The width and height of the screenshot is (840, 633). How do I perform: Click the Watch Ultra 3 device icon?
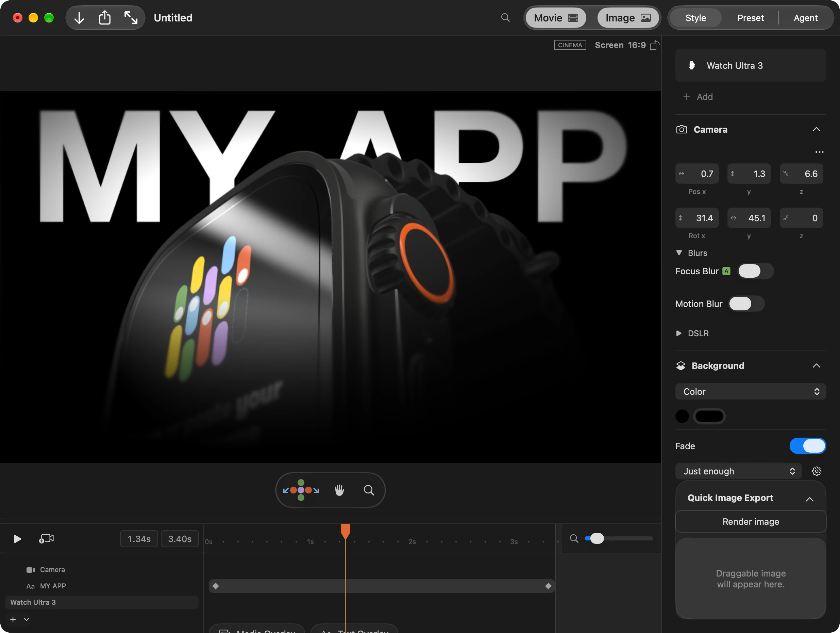click(691, 65)
